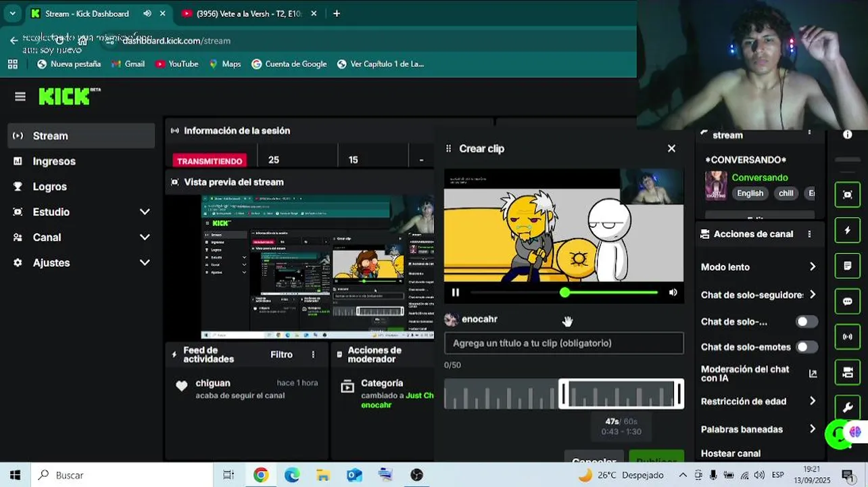The image size is (868, 487).
Task: Open the Maps bookmark
Action: coord(224,64)
